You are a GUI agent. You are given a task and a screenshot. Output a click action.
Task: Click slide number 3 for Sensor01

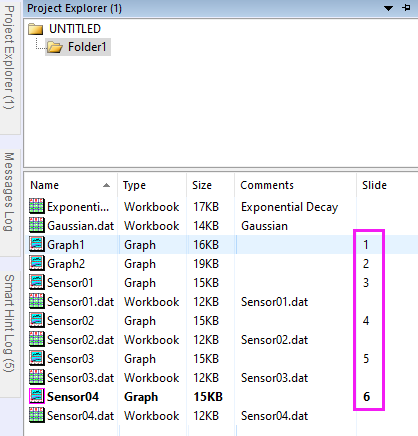pos(366,283)
